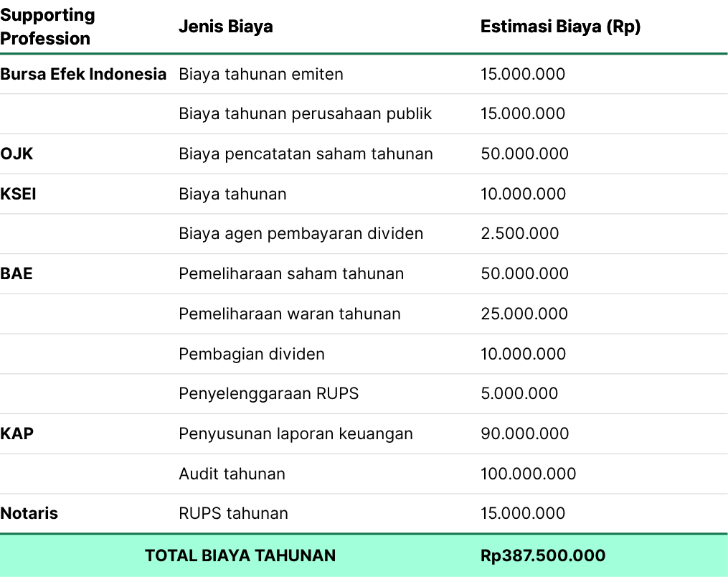Select Biaya pencatatan saham tahunan cell
Image resolution: width=728 pixels, height=577 pixels.
click(306, 154)
